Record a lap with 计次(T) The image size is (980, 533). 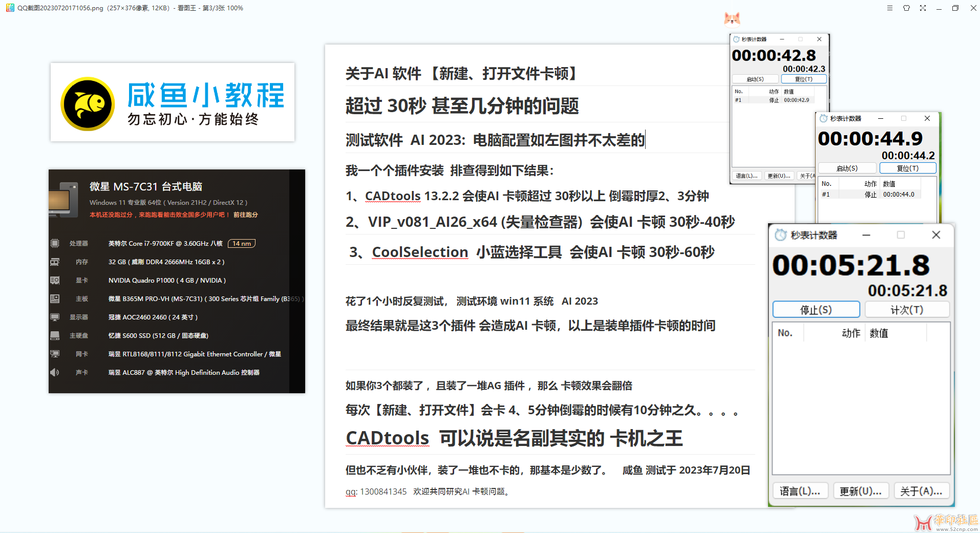907,310
